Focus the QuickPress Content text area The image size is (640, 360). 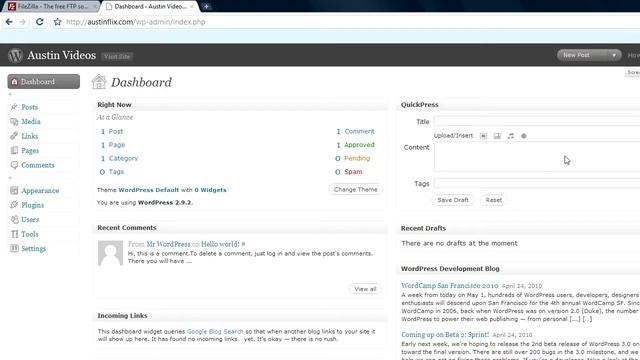coord(537,157)
